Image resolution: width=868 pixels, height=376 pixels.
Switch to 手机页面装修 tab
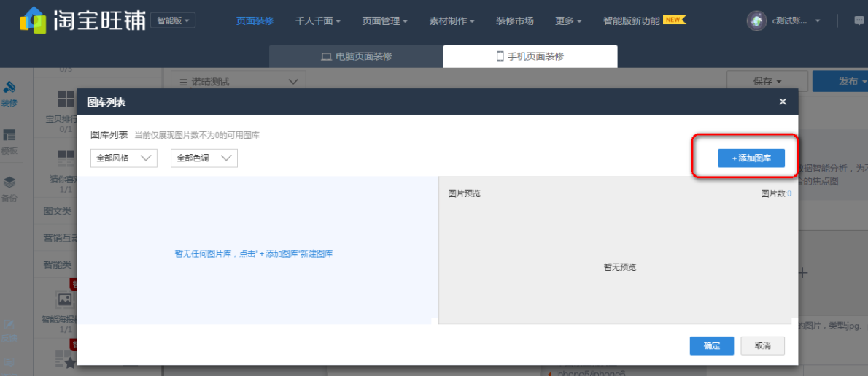point(530,56)
